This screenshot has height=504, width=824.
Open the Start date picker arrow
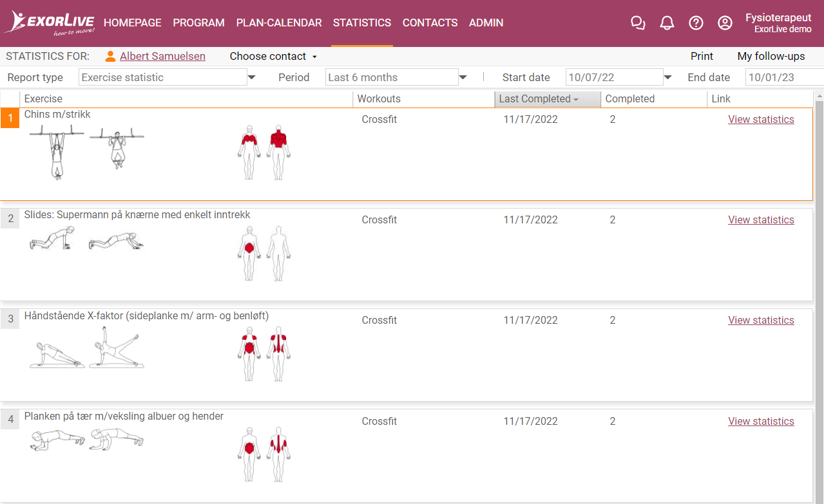pos(667,77)
